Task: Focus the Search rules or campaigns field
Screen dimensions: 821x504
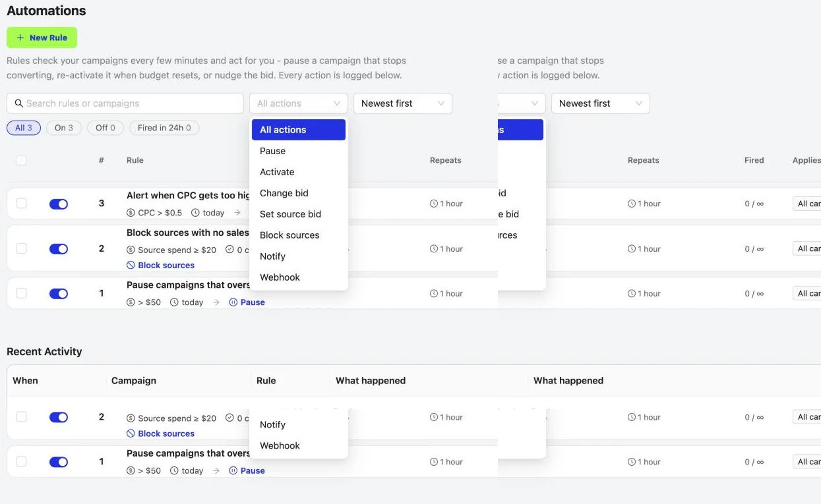Action: coord(125,103)
